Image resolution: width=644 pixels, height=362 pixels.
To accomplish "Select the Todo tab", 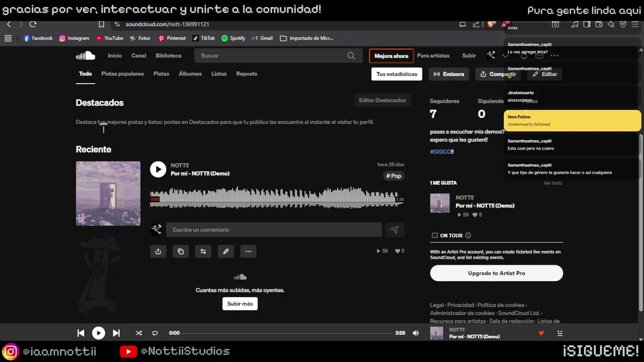I will pos(85,74).
